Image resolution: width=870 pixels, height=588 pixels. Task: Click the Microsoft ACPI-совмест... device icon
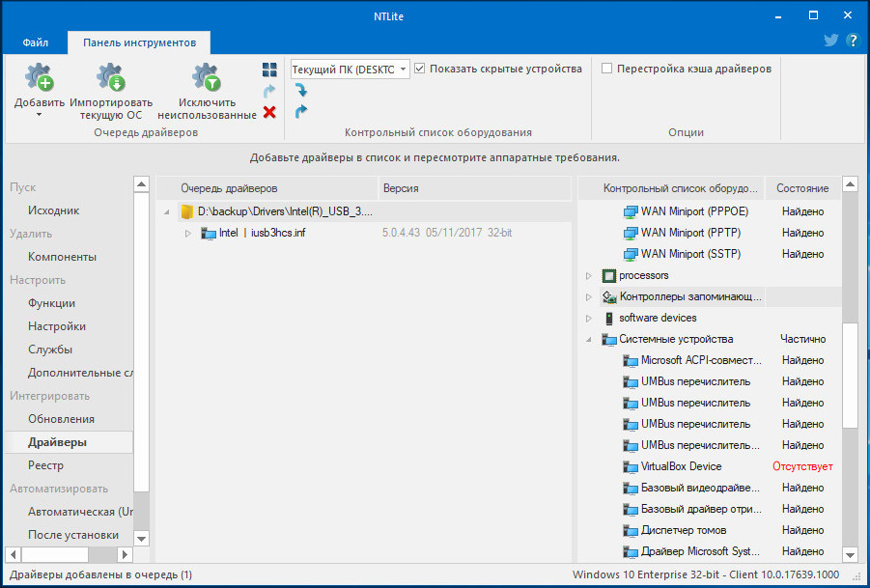click(631, 360)
